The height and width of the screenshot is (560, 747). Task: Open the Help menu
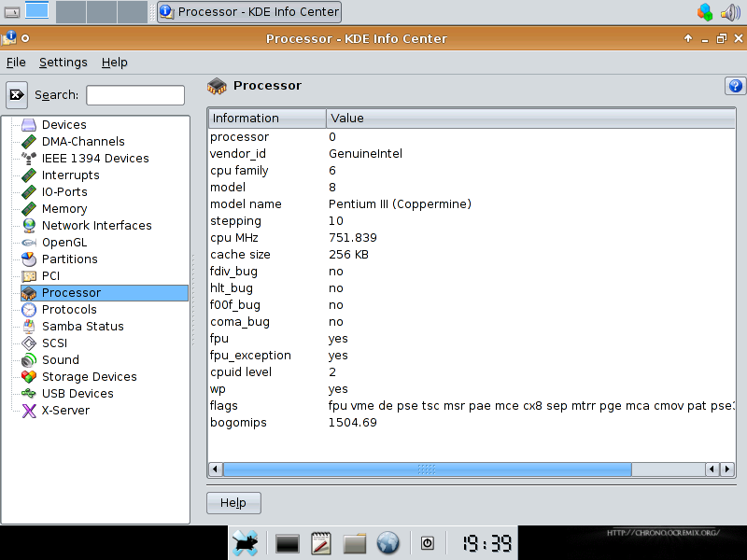114,63
